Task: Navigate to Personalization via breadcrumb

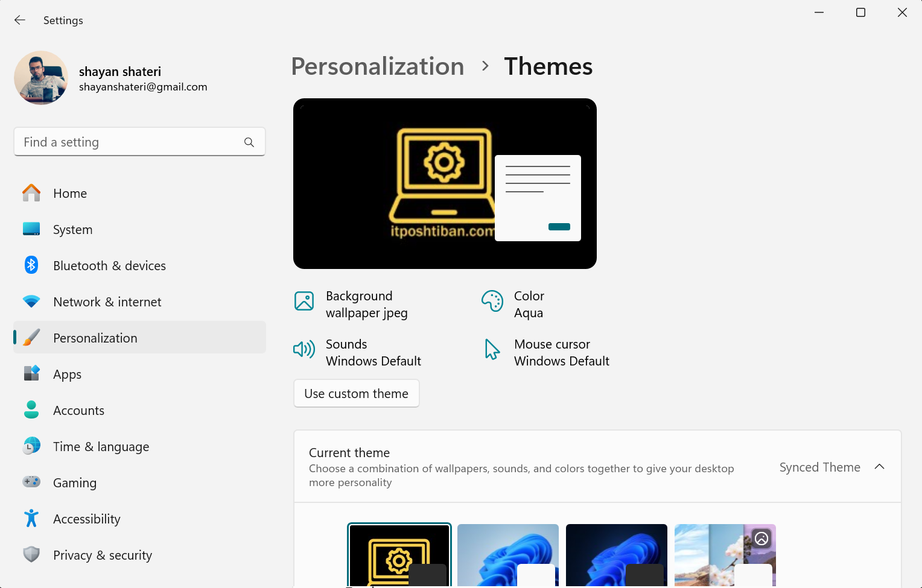Action: [x=378, y=66]
